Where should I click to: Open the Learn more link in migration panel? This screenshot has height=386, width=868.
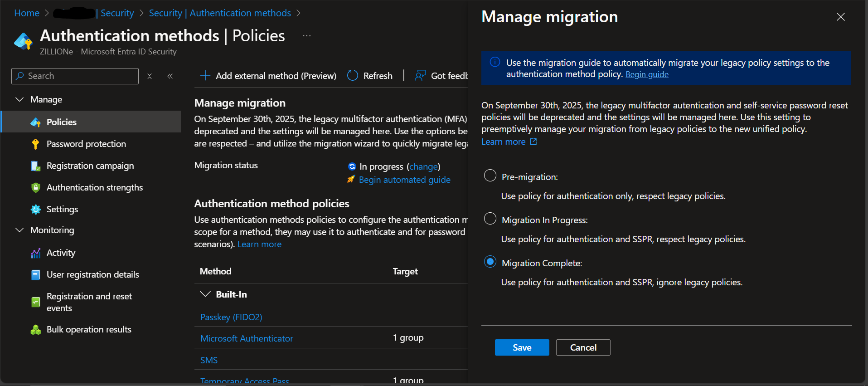coord(503,142)
